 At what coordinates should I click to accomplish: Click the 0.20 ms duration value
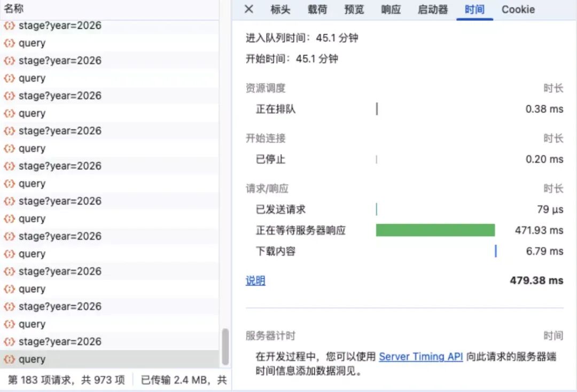point(544,159)
